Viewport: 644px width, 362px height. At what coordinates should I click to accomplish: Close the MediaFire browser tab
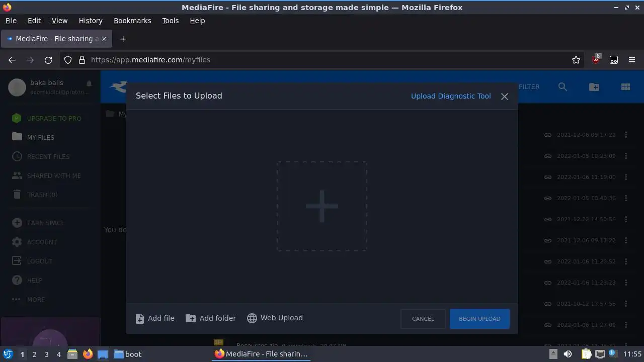104,39
